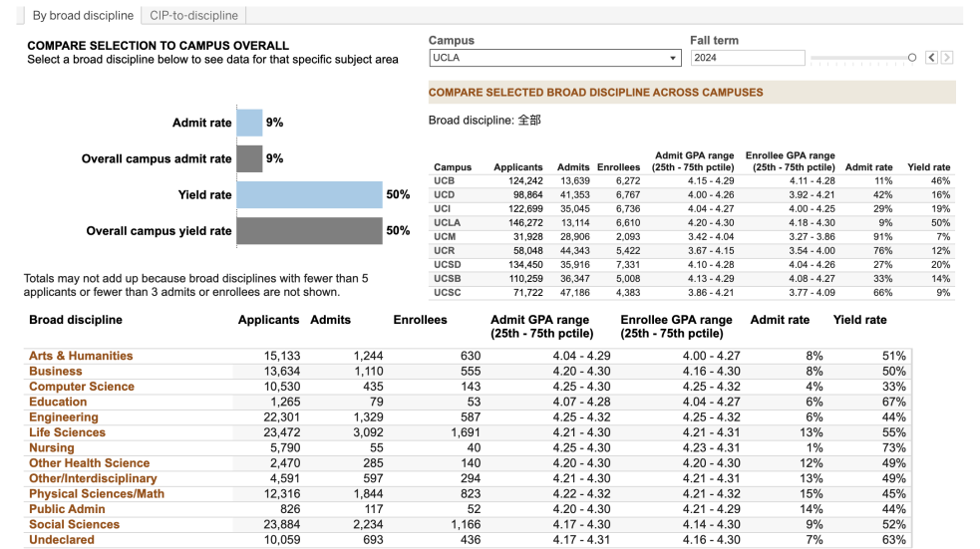Select the Nursing discipline link
The image size is (980, 549).
pyautogui.click(x=52, y=448)
